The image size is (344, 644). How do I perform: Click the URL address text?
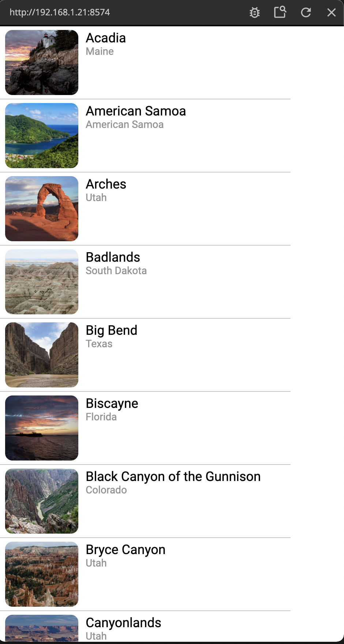coord(60,12)
